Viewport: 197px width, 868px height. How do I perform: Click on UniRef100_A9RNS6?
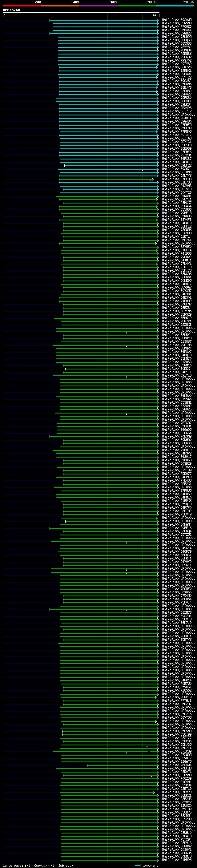(x=176, y=54)
